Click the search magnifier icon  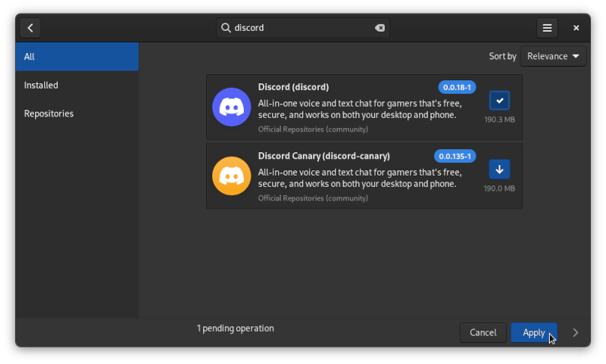coord(226,28)
